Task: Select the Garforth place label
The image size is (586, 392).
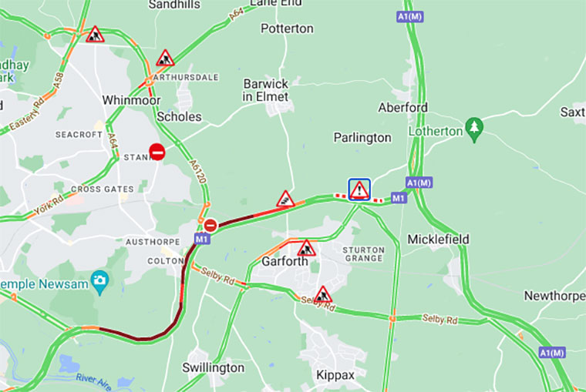Action: coord(285,261)
